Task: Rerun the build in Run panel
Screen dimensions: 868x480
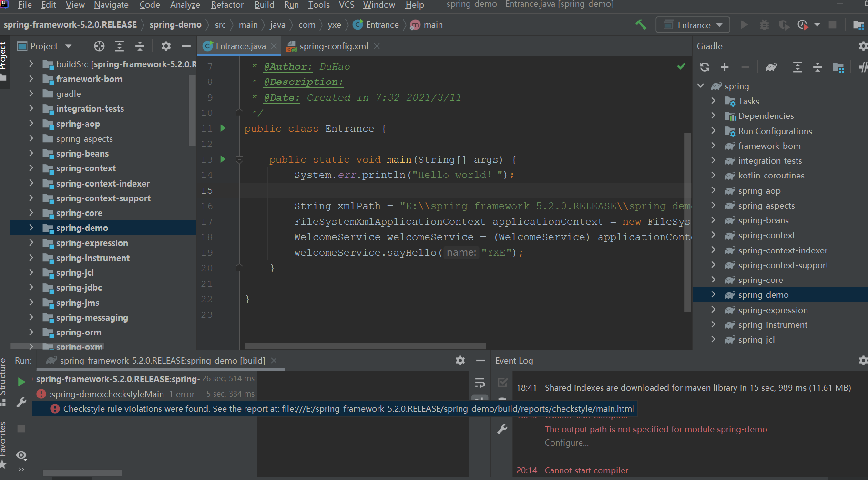Action: [x=21, y=382]
